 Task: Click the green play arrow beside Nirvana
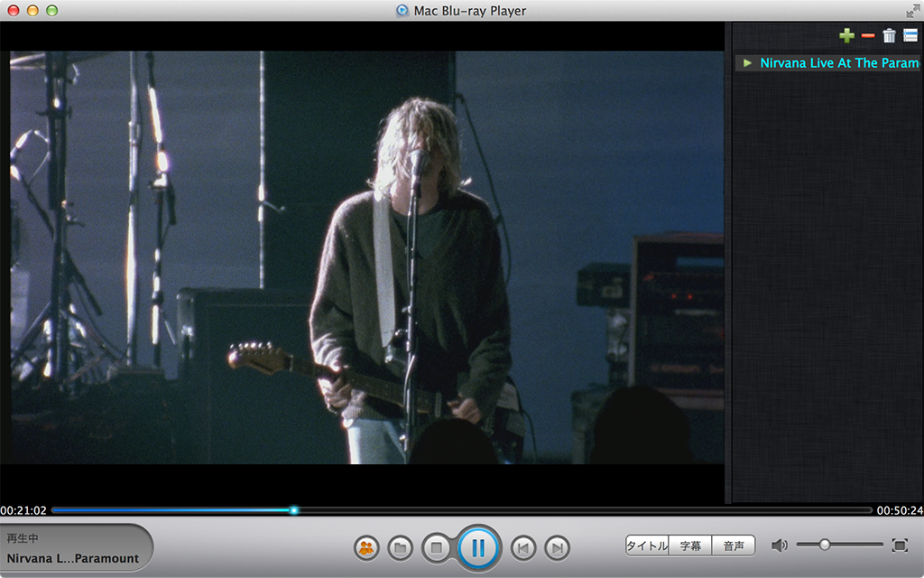coord(747,63)
